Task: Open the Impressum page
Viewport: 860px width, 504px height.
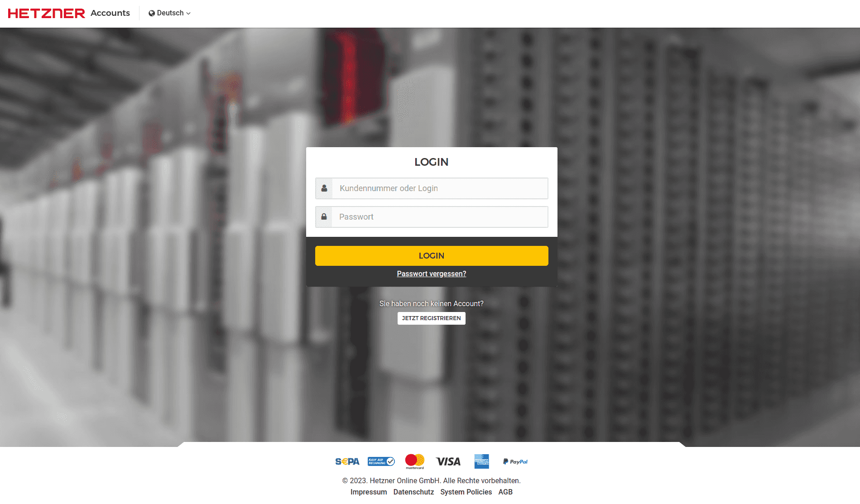Action: [x=368, y=492]
